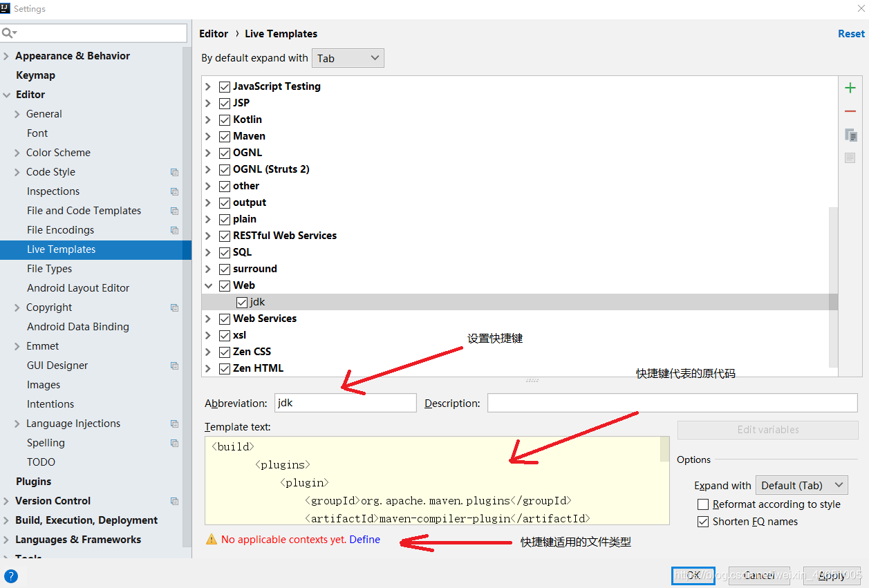Click the Cancel button
Image resolution: width=869 pixels, height=588 pixels.
pos(759,575)
